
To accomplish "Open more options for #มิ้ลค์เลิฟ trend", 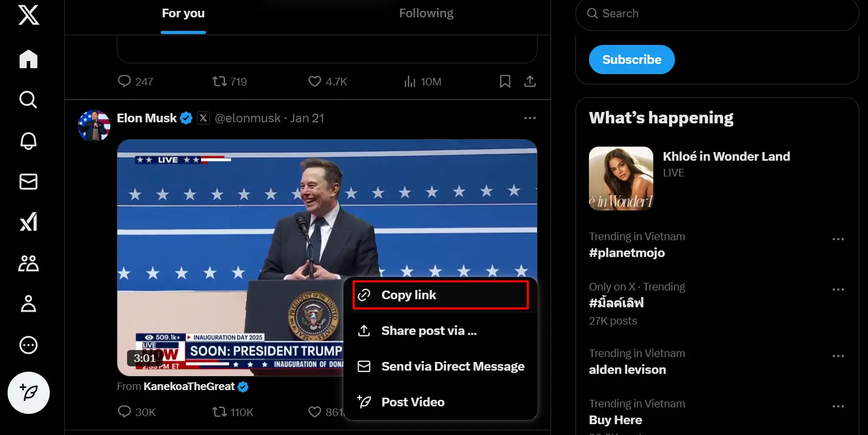I will pos(838,289).
